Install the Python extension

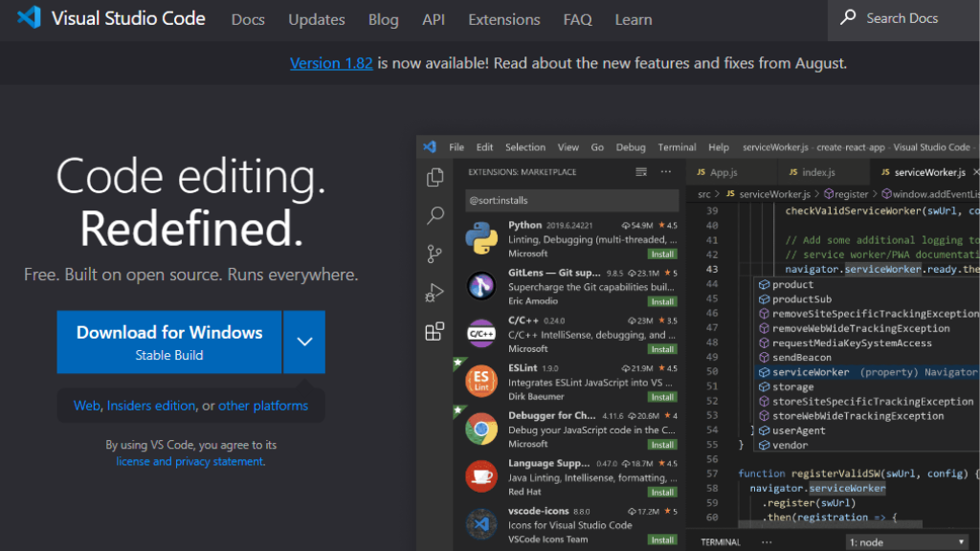pyautogui.click(x=662, y=254)
